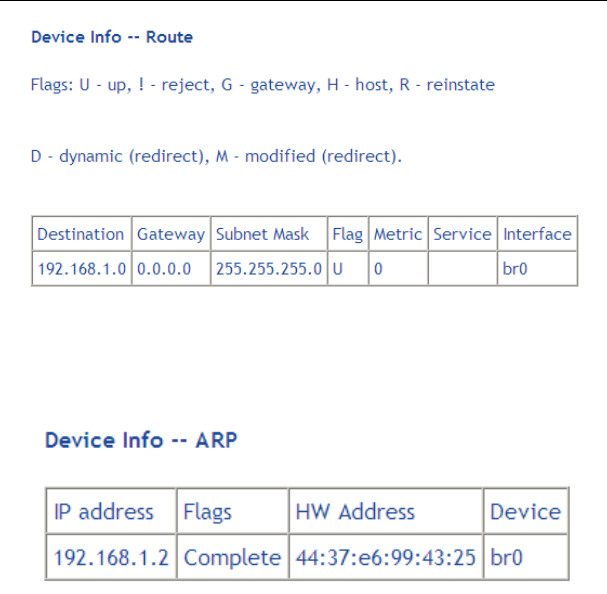The width and height of the screenshot is (607, 594).
Task: Select the 'Device Info -- Route' heading
Action: click(x=112, y=37)
